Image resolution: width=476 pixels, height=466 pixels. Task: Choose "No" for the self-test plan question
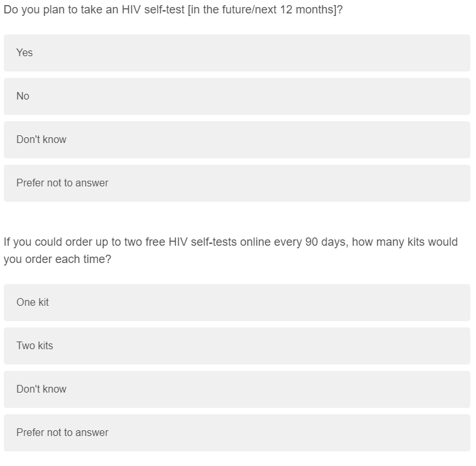pyautogui.click(x=236, y=96)
